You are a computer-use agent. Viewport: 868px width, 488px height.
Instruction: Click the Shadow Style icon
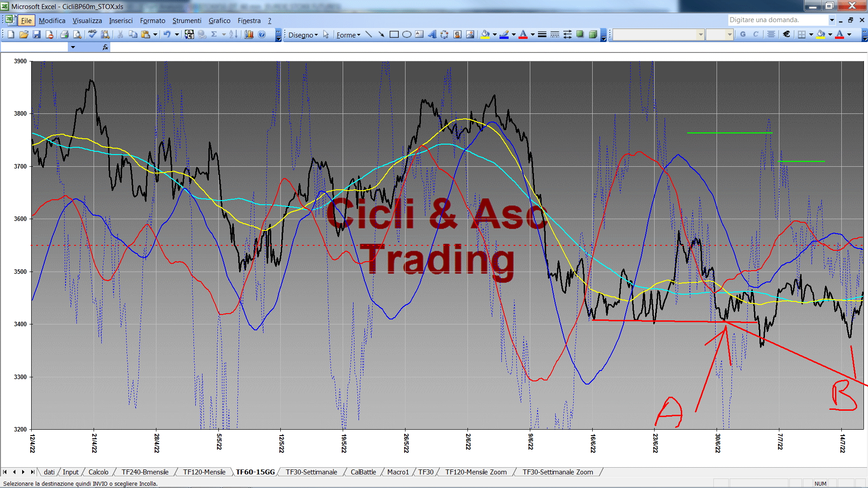(580, 34)
